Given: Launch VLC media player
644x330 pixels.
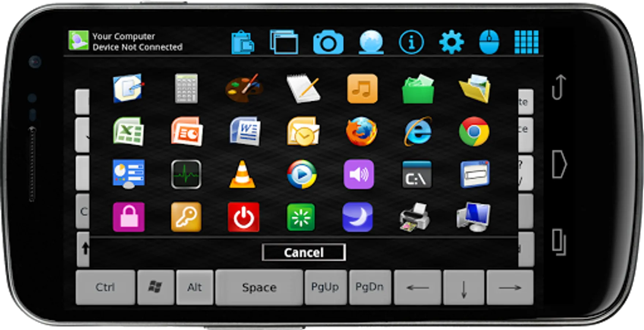Looking at the screenshot, I should click(242, 174).
